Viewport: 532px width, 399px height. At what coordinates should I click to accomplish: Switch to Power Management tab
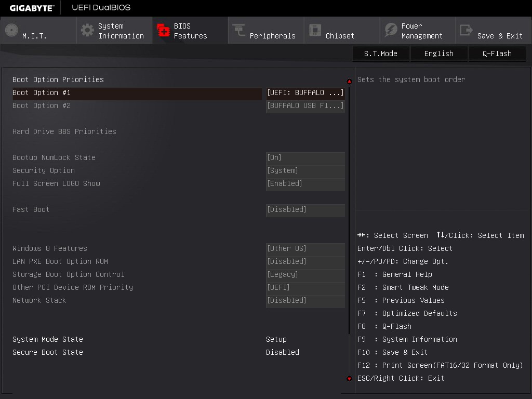[x=418, y=30]
